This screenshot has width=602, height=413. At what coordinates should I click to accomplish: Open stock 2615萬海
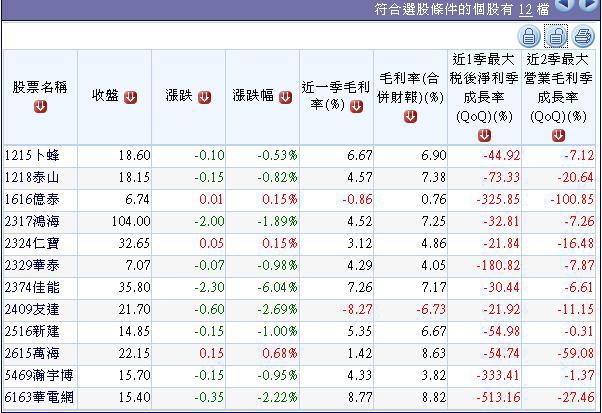(32, 353)
